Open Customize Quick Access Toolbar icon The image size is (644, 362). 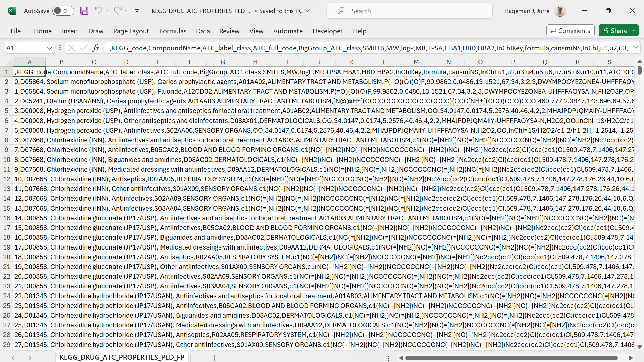pyautogui.click(x=137, y=11)
